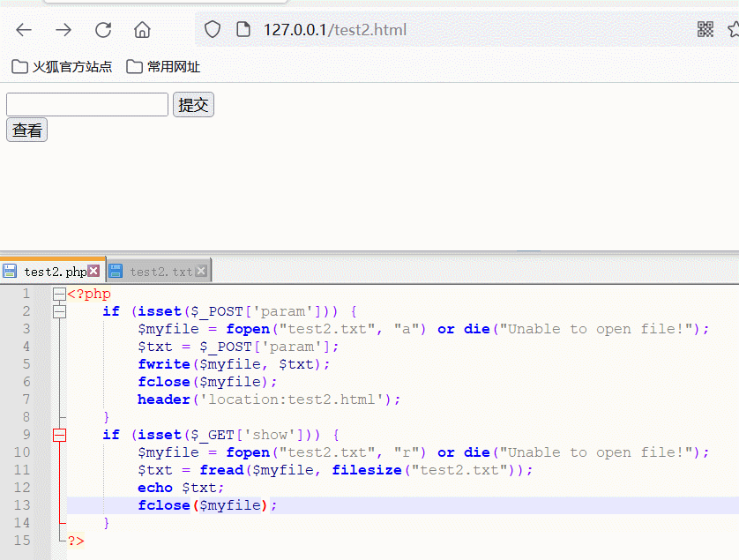
Task: Click echo keyword on line 12
Action: (x=155, y=488)
